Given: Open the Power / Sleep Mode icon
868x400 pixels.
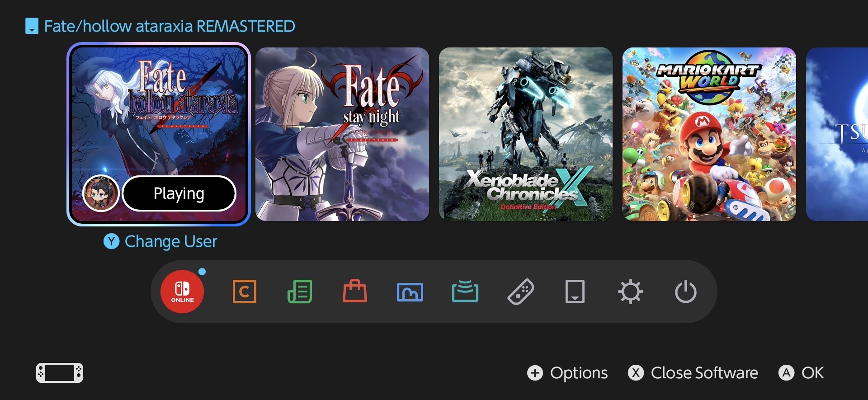Looking at the screenshot, I should point(686,292).
